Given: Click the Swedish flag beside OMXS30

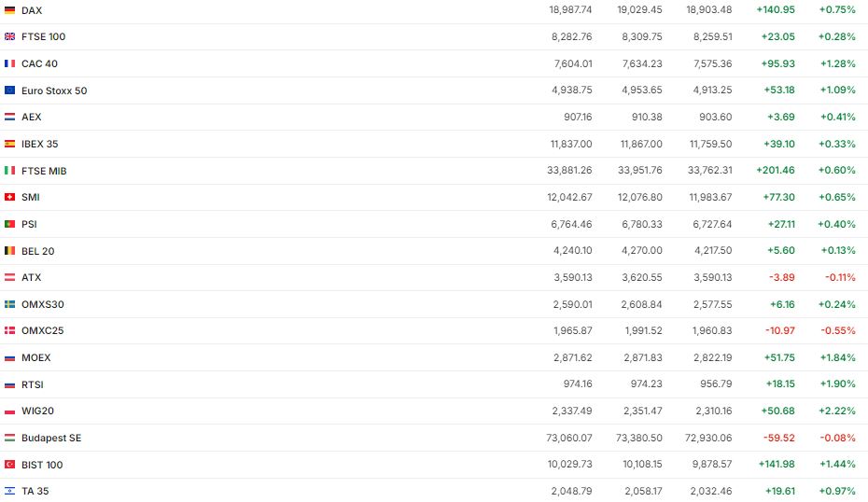Looking at the screenshot, I should pos(9,304).
